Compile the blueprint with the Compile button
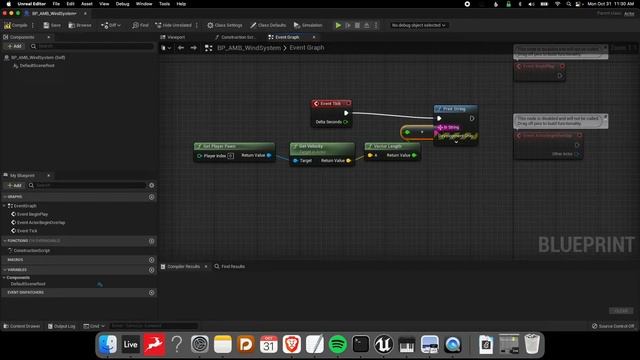This screenshot has height=360, width=640. [16, 25]
